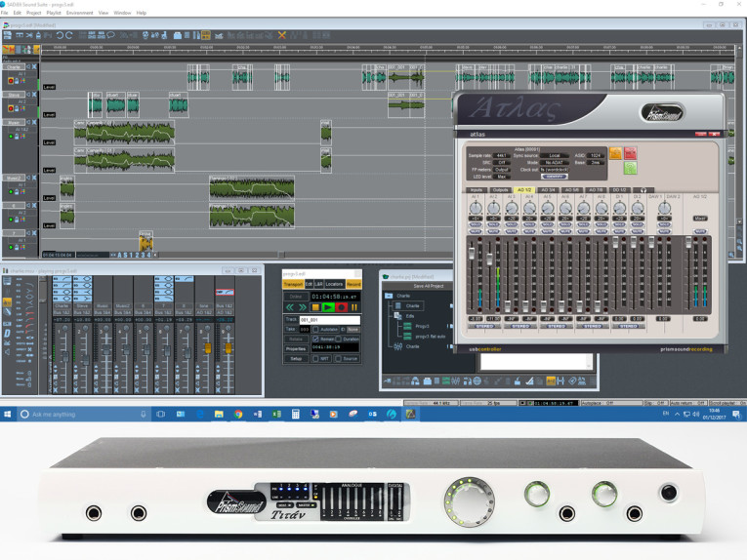Click the AI 2 fader handle in Atlas mixer
This screenshot has height=560, width=747.
tap(490, 260)
